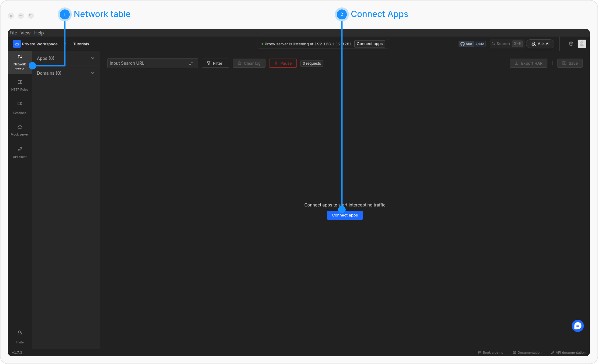Open the HTTP Rules sidebar section

pyautogui.click(x=20, y=85)
